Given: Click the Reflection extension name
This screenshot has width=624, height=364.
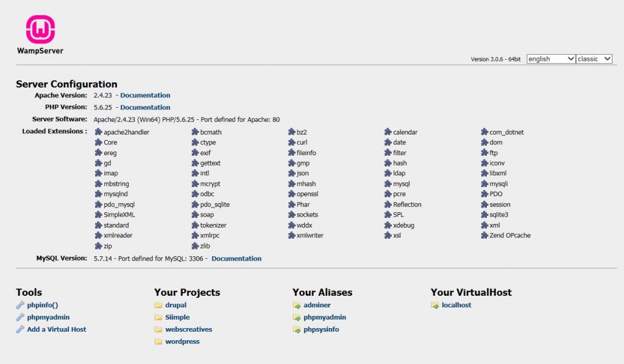Looking at the screenshot, I should pos(407,205).
